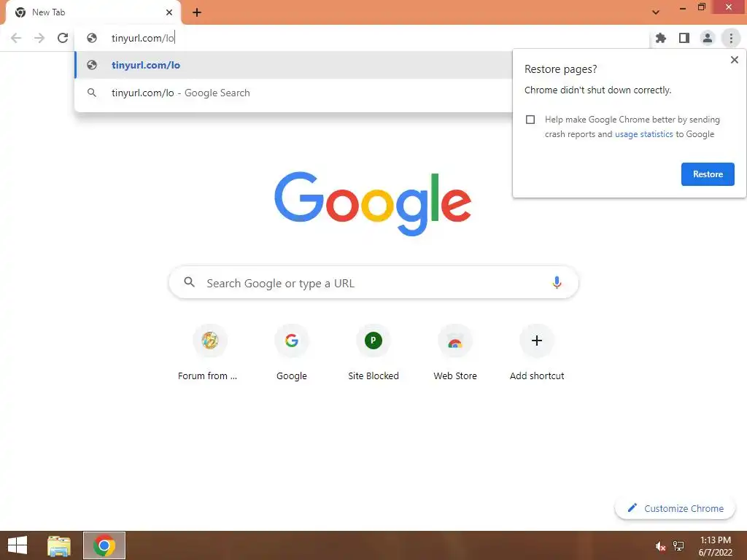The height and width of the screenshot is (560, 747).
Task: Click the magnifier icon in search box
Action: click(x=189, y=282)
